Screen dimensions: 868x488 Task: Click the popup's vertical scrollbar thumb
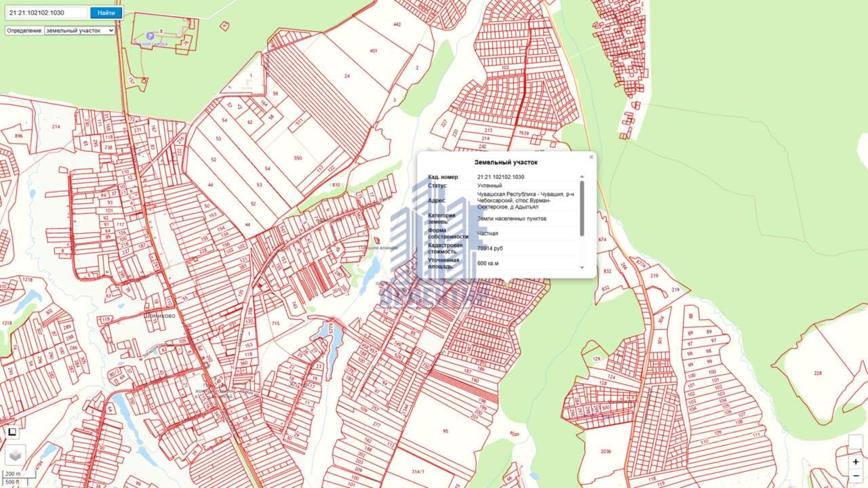pyautogui.click(x=582, y=209)
